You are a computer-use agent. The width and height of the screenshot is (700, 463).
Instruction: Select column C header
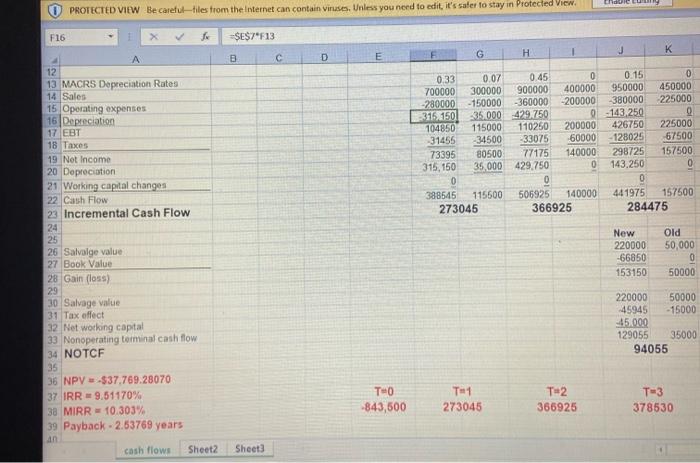[x=279, y=58]
